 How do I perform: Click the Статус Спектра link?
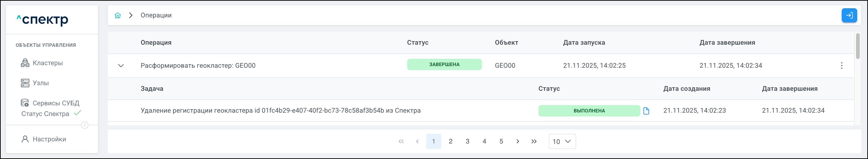(x=45, y=114)
